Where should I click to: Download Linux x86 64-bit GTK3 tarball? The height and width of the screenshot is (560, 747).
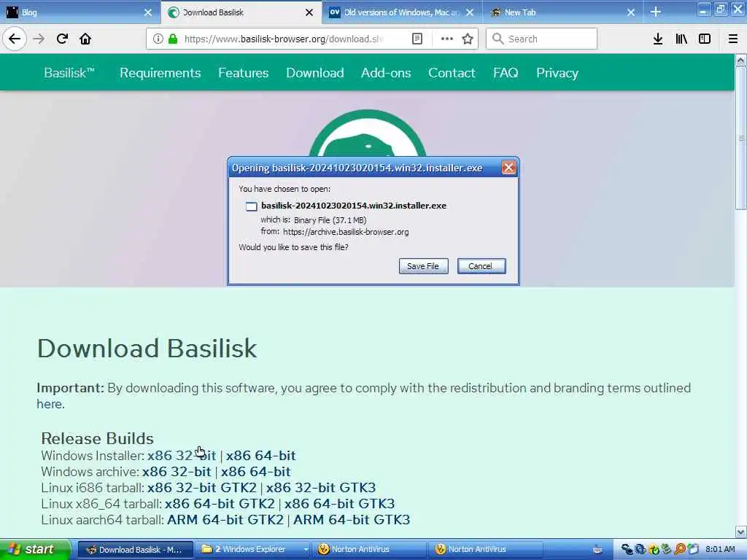click(339, 504)
